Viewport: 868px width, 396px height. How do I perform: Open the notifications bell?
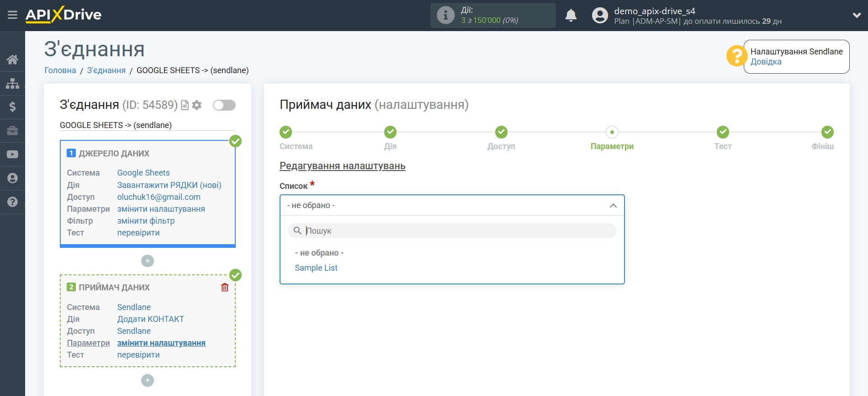[571, 16]
